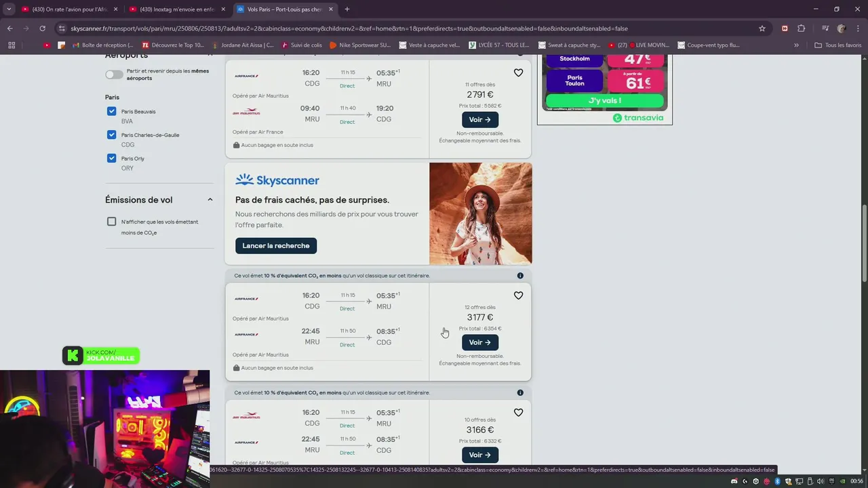Open Nike Sportswear bookmark
Viewport: 868px width, 488px height.
point(360,45)
